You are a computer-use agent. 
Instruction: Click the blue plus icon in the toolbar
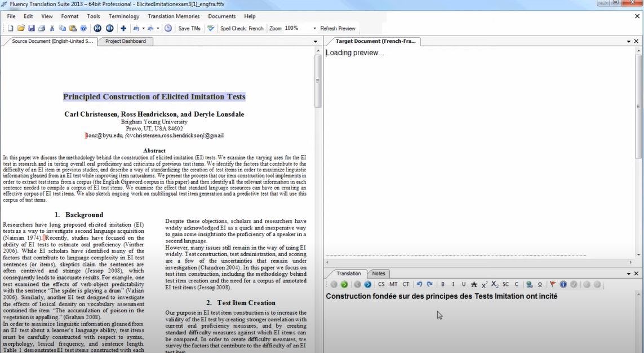pyautogui.click(x=122, y=28)
